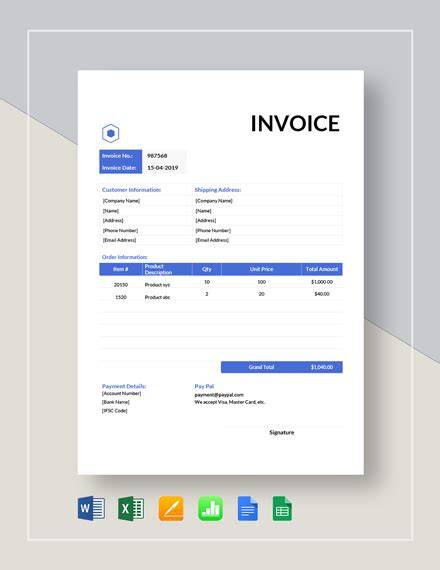Choose the Google Sheets format icon
The height and width of the screenshot is (570, 440).
pos(282,509)
